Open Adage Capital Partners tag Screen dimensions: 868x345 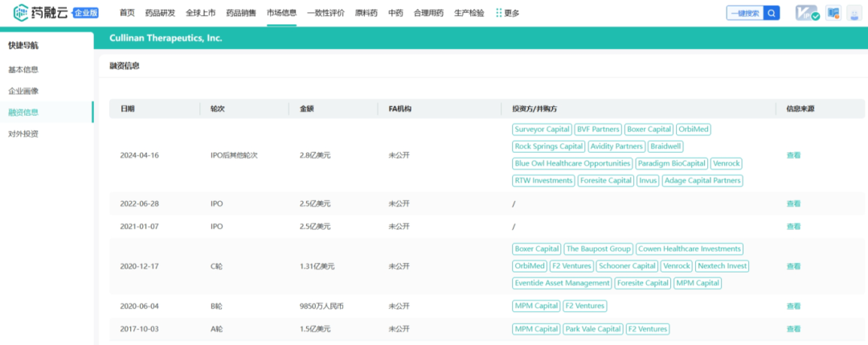coord(702,180)
